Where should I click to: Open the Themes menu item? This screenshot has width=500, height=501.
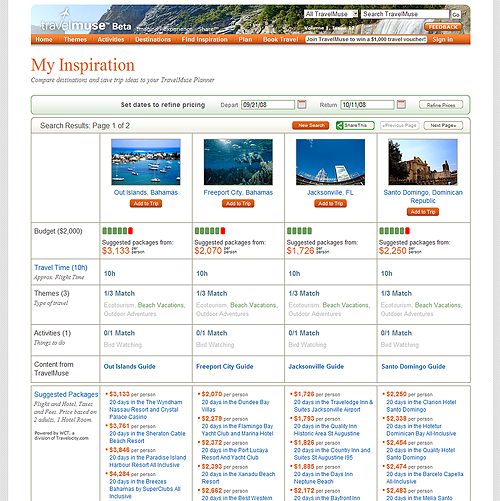pyautogui.click(x=75, y=39)
